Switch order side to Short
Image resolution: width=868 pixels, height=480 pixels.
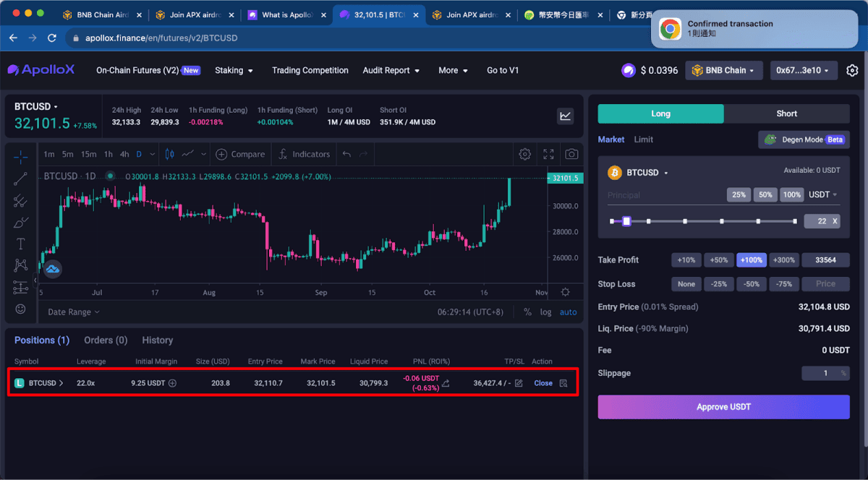(787, 113)
